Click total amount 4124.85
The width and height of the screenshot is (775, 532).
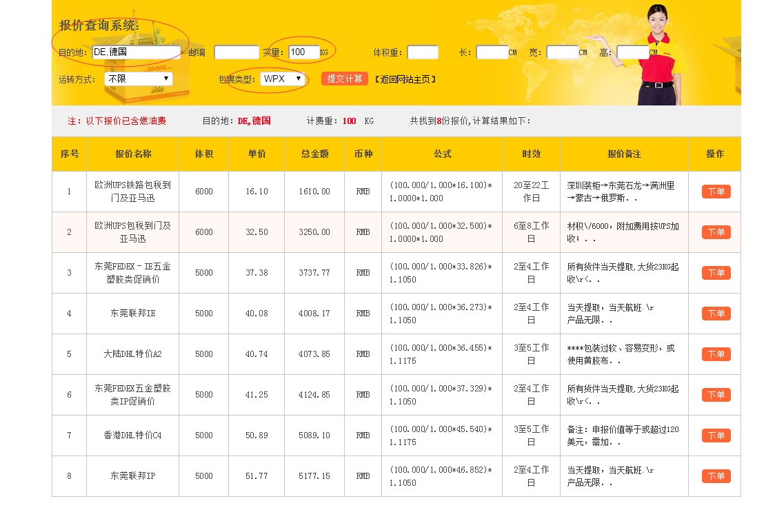tap(314, 395)
